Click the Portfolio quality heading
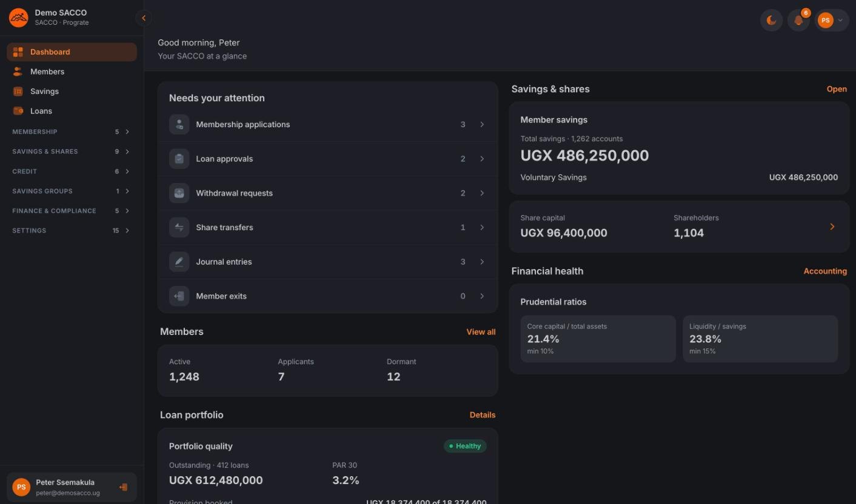The height and width of the screenshot is (504, 856). (201, 446)
